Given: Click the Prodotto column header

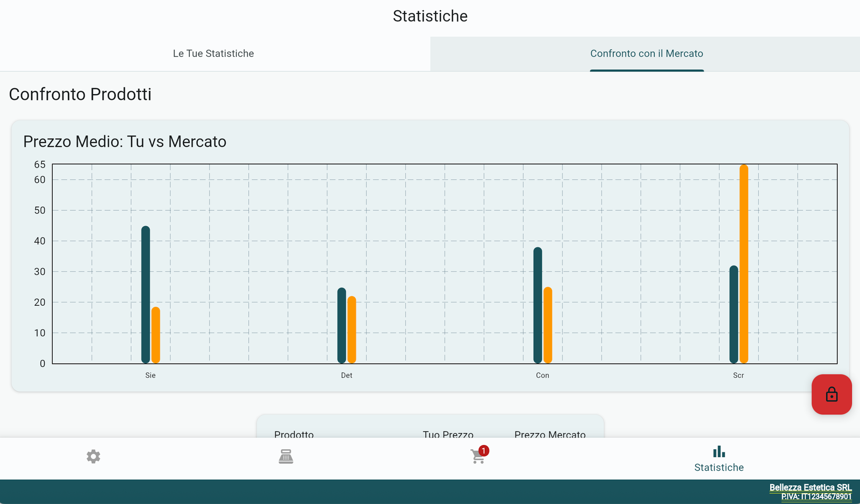Looking at the screenshot, I should click(294, 434).
